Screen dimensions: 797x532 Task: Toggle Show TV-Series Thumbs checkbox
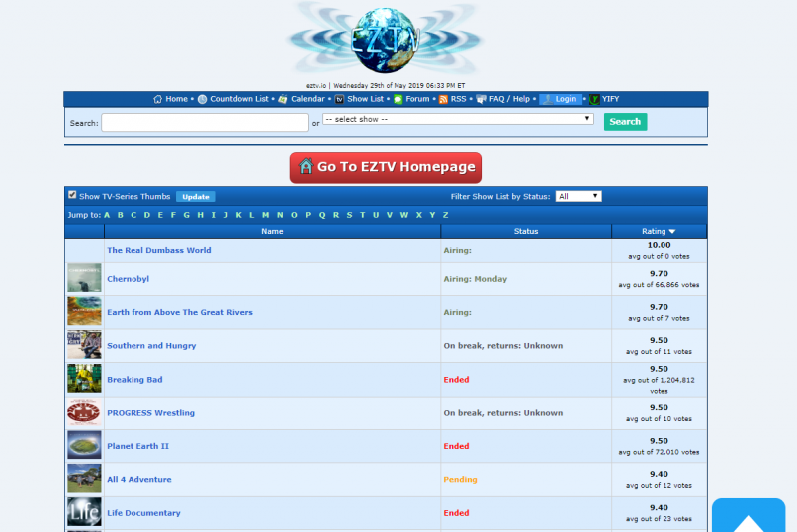point(72,195)
